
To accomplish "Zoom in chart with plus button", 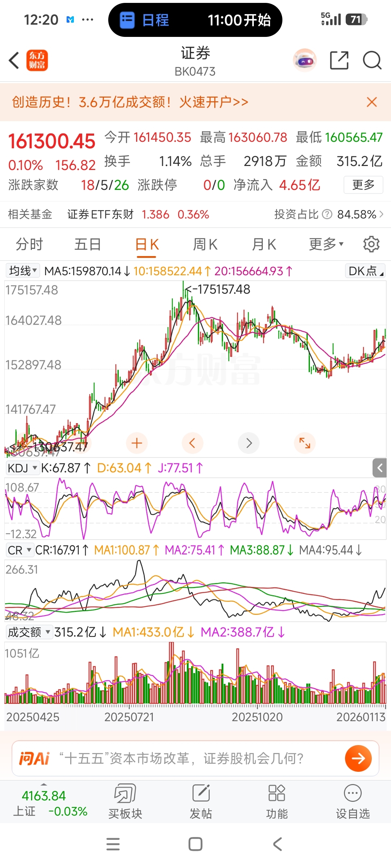I will tap(137, 443).
